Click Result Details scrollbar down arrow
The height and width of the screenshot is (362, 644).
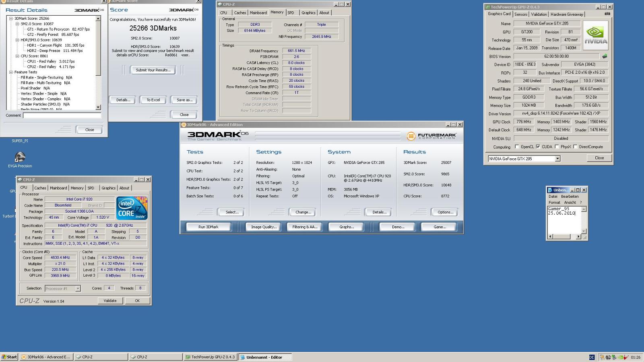[x=98, y=107]
